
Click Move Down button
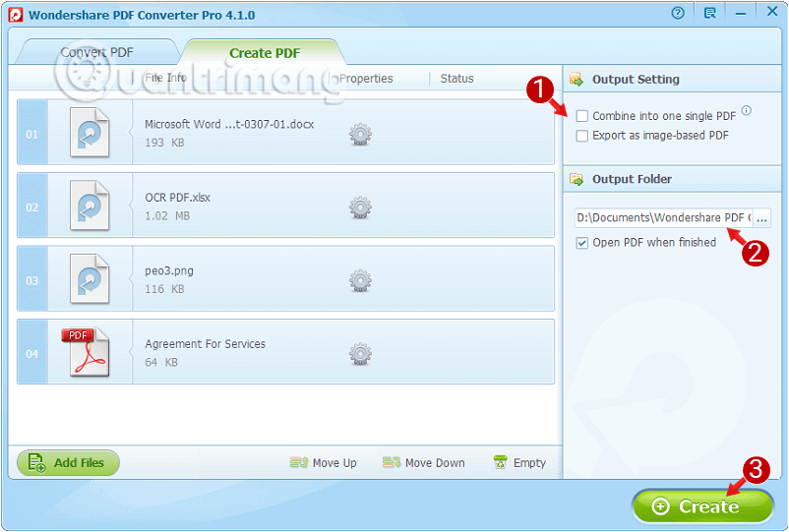pyautogui.click(x=424, y=462)
